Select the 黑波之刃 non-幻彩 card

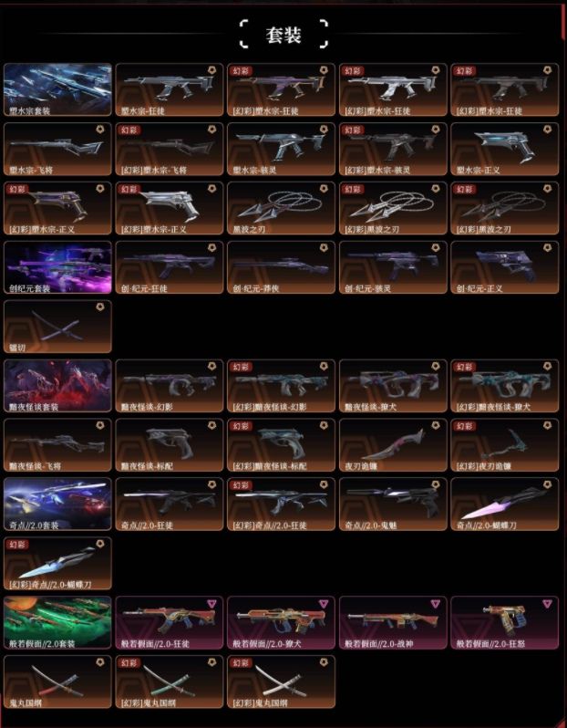coord(281,208)
